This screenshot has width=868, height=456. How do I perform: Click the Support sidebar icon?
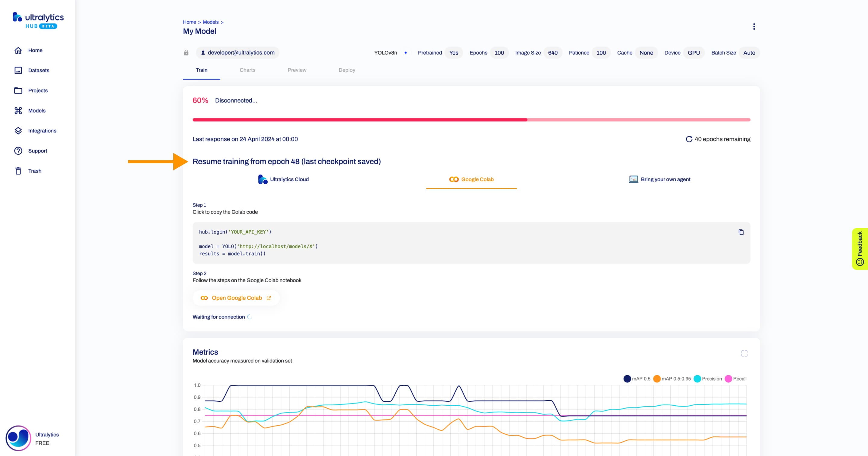tap(18, 150)
